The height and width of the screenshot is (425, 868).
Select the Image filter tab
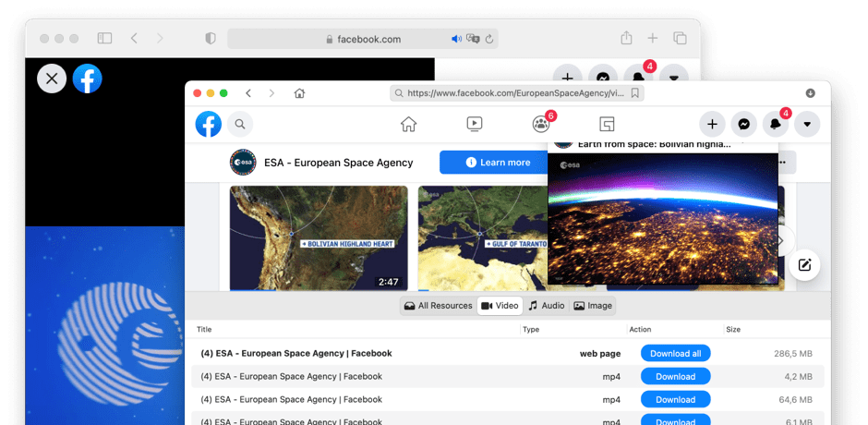[x=593, y=305]
